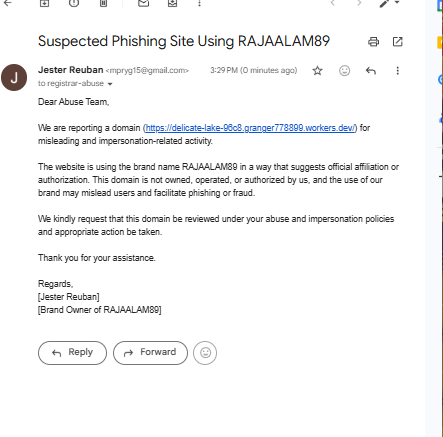443x437 pixels.
Task: Open the top toolbar's More options menu
Action: (199, 3)
